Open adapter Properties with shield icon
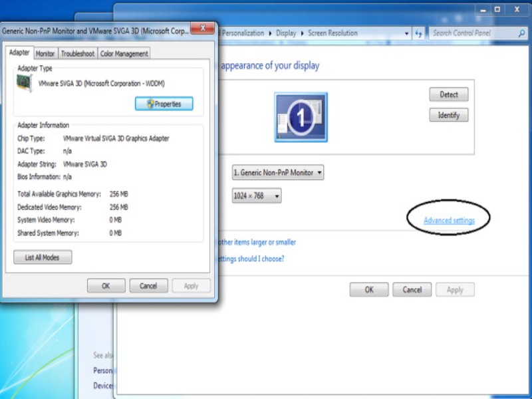532x399 pixels. pyautogui.click(x=164, y=104)
